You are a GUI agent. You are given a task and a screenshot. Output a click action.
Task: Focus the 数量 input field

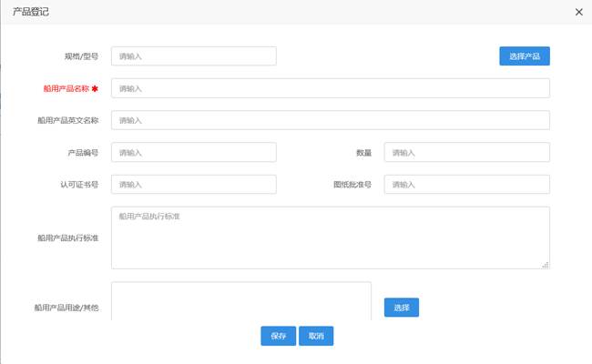coord(466,152)
